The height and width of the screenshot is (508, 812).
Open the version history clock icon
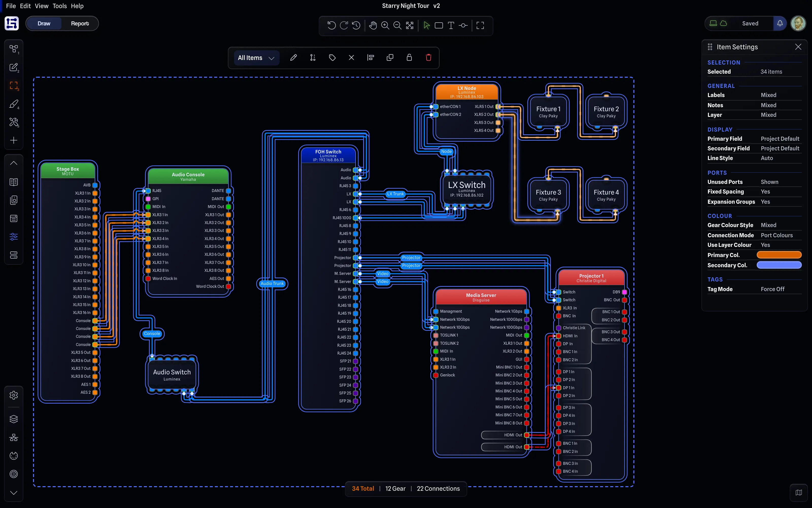(x=356, y=25)
